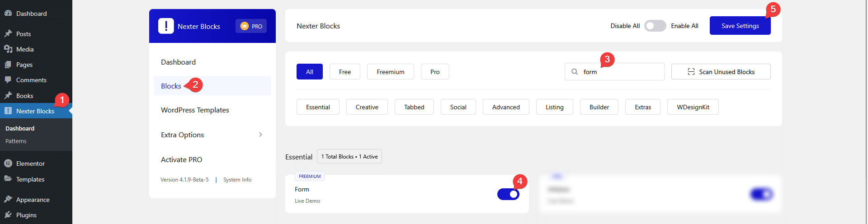Click the Comments bubble icon
Image resolution: width=868 pixels, height=224 pixels.
click(8, 80)
